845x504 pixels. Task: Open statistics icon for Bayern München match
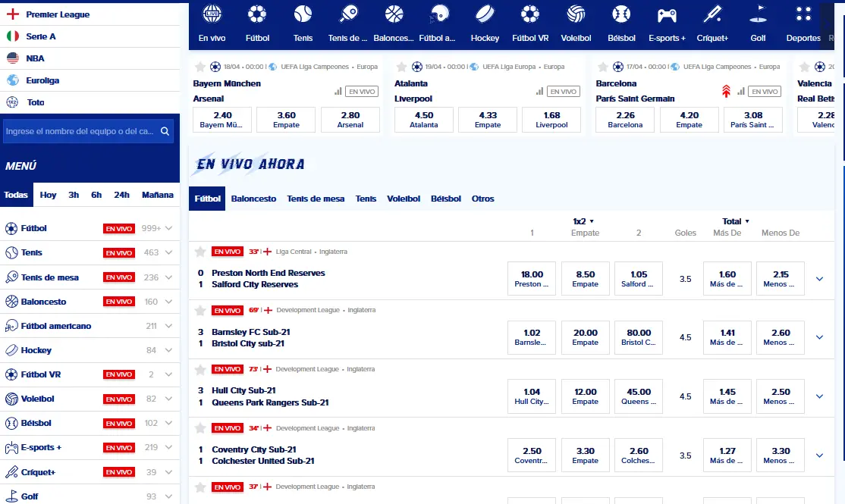coord(338,92)
